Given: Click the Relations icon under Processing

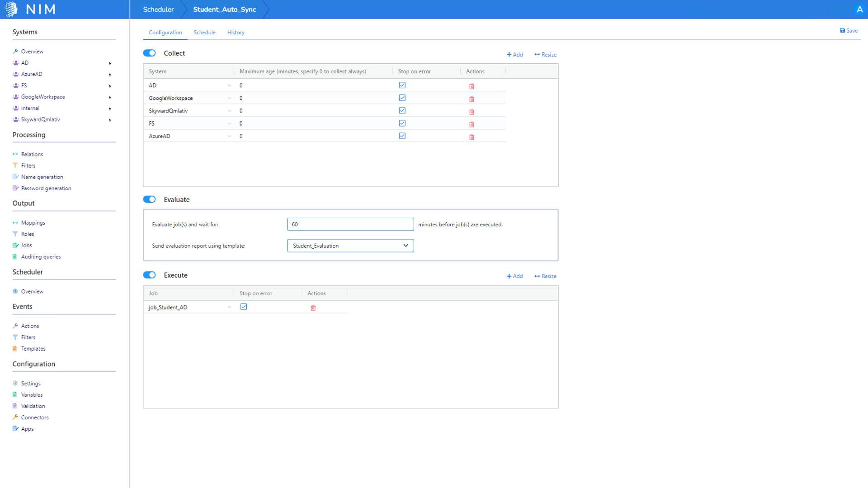Looking at the screenshot, I should click(15, 154).
